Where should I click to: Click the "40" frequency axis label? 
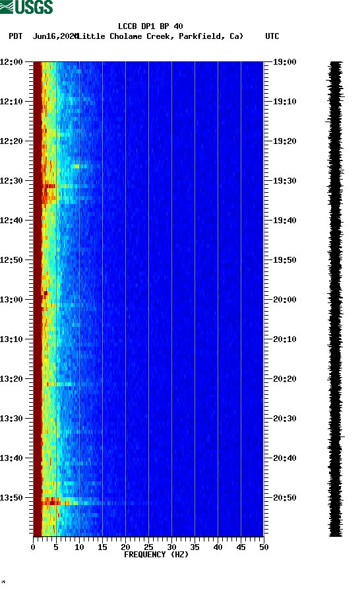(x=218, y=547)
